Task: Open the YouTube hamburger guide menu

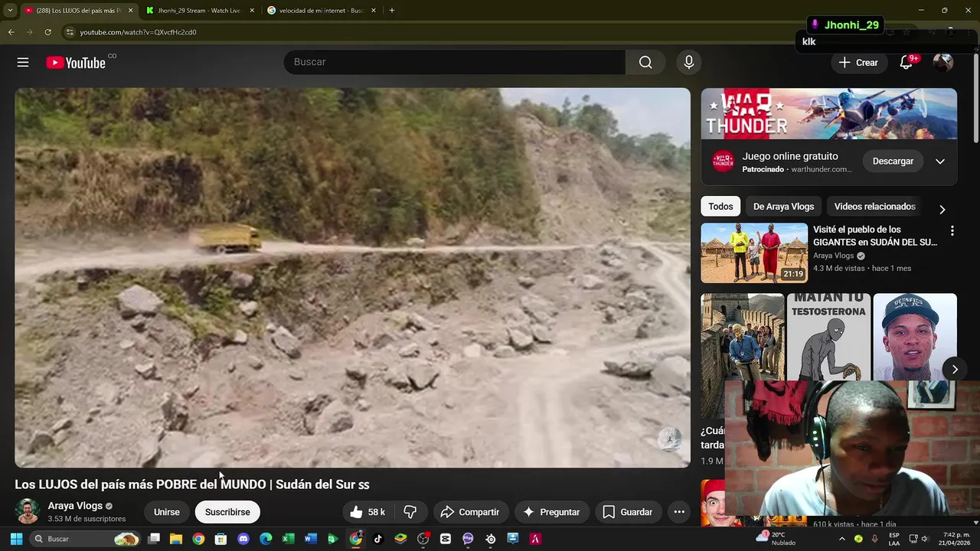Action: (x=23, y=63)
